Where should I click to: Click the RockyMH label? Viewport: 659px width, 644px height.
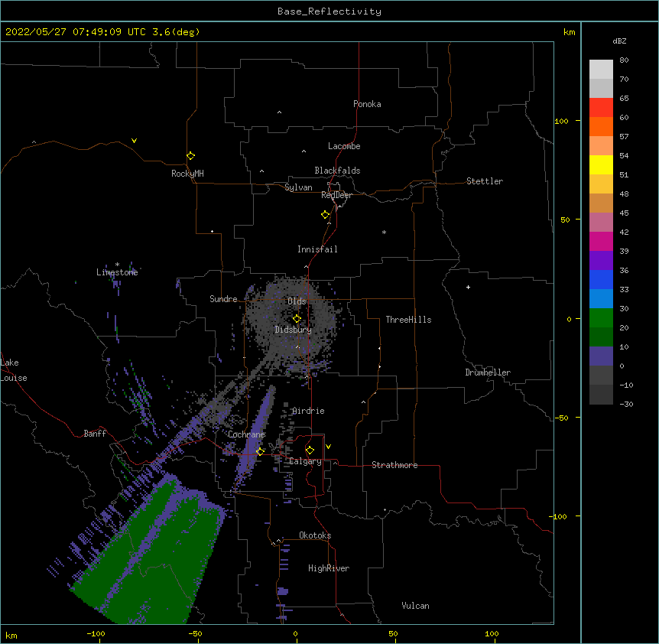pos(187,174)
